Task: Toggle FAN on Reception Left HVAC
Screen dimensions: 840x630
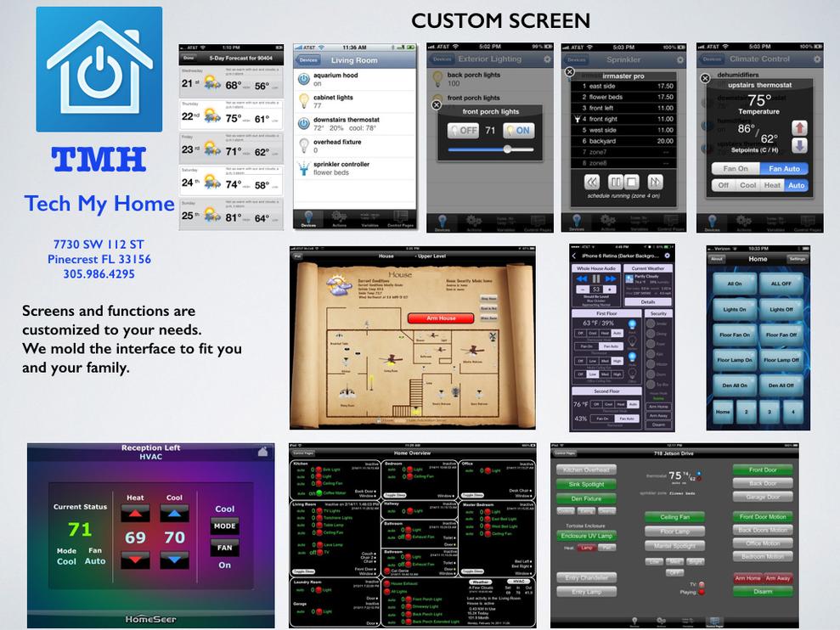Action: click(x=224, y=548)
